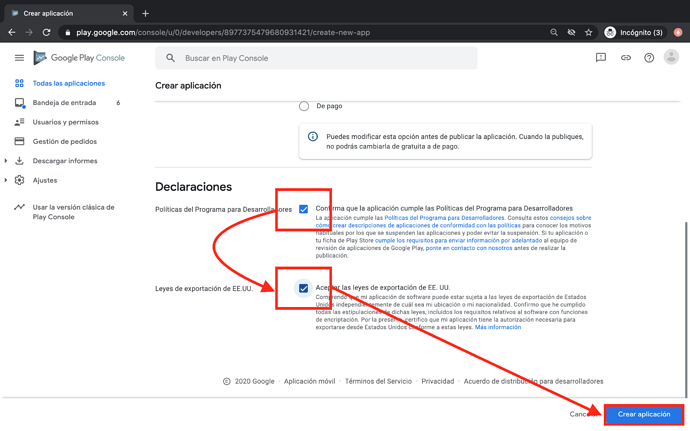Open the announcements feedback icon
Viewport: 690px width, 431px height.
(601, 58)
